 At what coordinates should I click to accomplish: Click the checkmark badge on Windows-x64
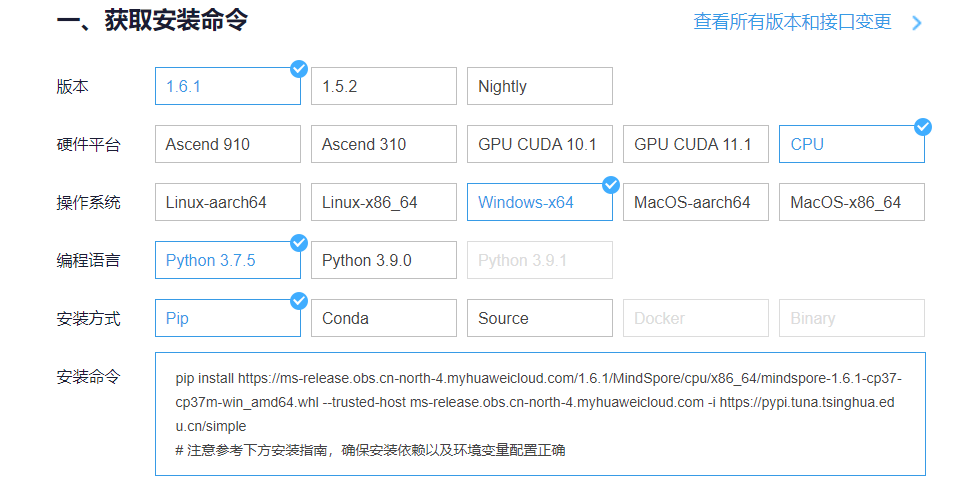[610, 184]
